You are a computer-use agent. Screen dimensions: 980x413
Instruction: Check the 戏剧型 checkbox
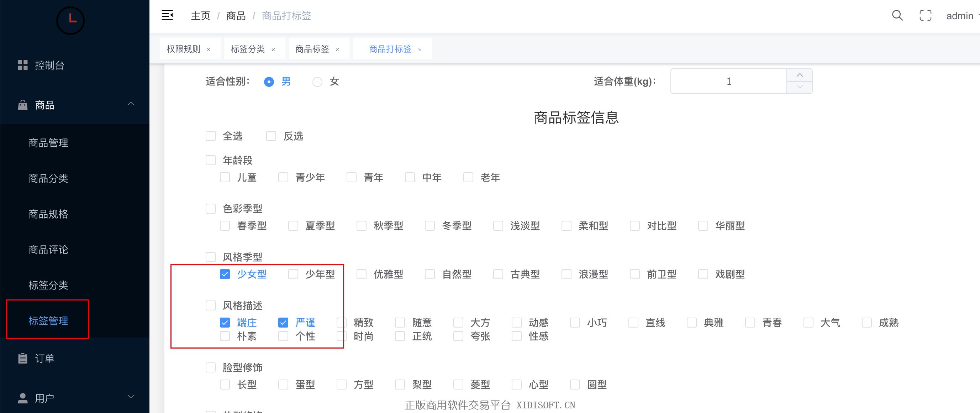pyautogui.click(x=703, y=274)
